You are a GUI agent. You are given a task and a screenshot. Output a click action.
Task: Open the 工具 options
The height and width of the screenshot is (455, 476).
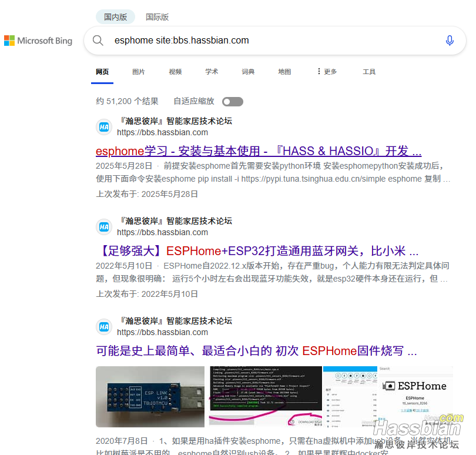(x=369, y=72)
